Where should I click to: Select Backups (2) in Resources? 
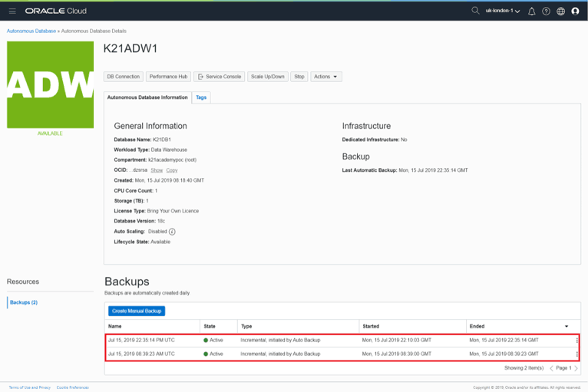24,302
